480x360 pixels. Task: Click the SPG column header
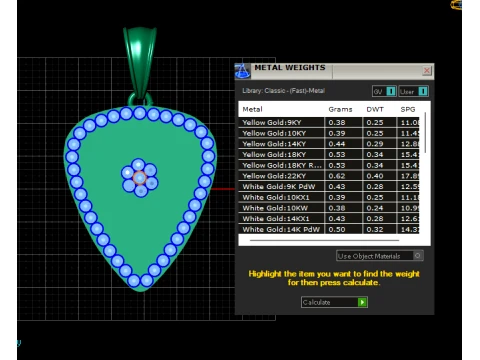408,109
